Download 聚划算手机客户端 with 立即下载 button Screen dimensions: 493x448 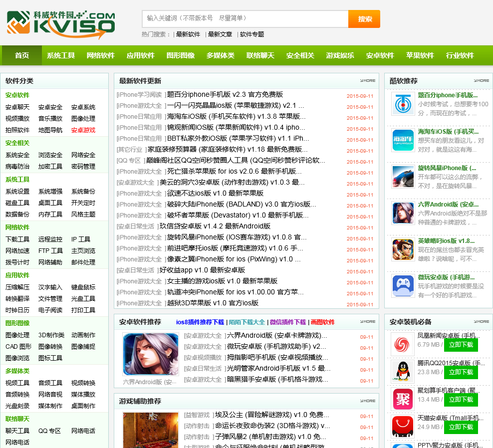(x=461, y=400)
